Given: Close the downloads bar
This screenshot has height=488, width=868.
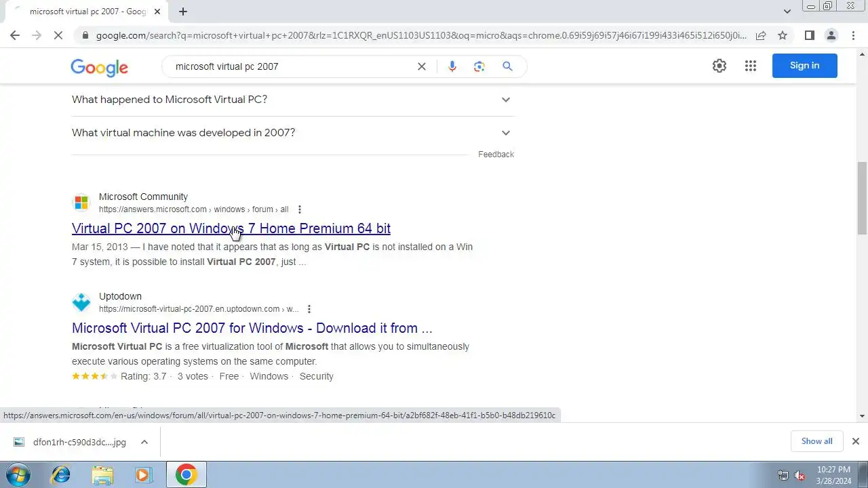Looking at the screenshot, I should 856,441.
